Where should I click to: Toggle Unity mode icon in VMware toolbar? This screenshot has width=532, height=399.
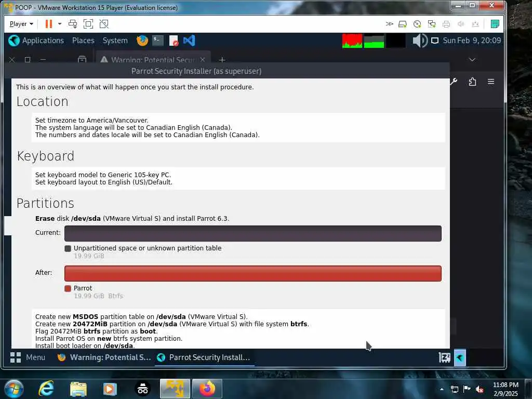(x=104, y=24)
